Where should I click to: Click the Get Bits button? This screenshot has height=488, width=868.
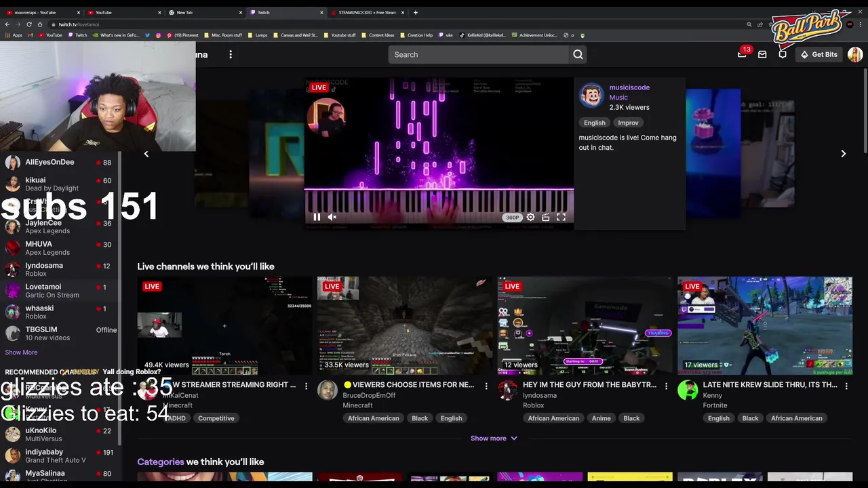[x=818, y=54]
